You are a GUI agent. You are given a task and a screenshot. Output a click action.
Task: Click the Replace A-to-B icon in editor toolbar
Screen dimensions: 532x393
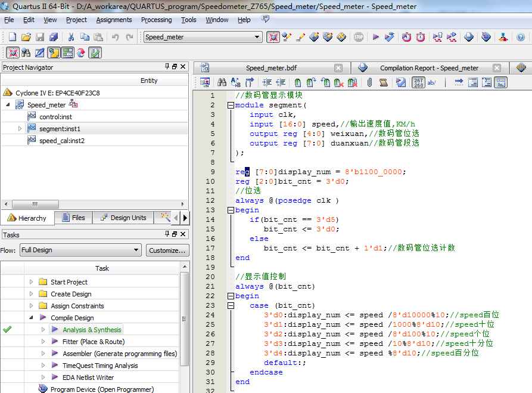click(235, 82)
